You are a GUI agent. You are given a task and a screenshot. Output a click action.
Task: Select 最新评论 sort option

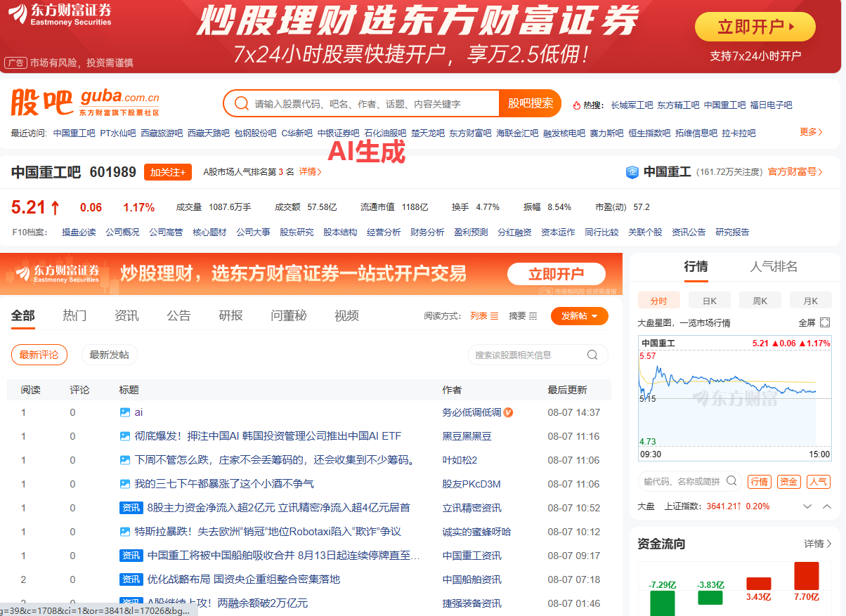pyautogui.click(x=39, y=355)
